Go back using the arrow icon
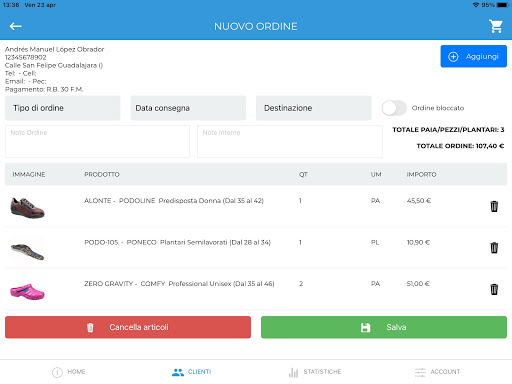The image size is (512, 384). pos(15,26)
